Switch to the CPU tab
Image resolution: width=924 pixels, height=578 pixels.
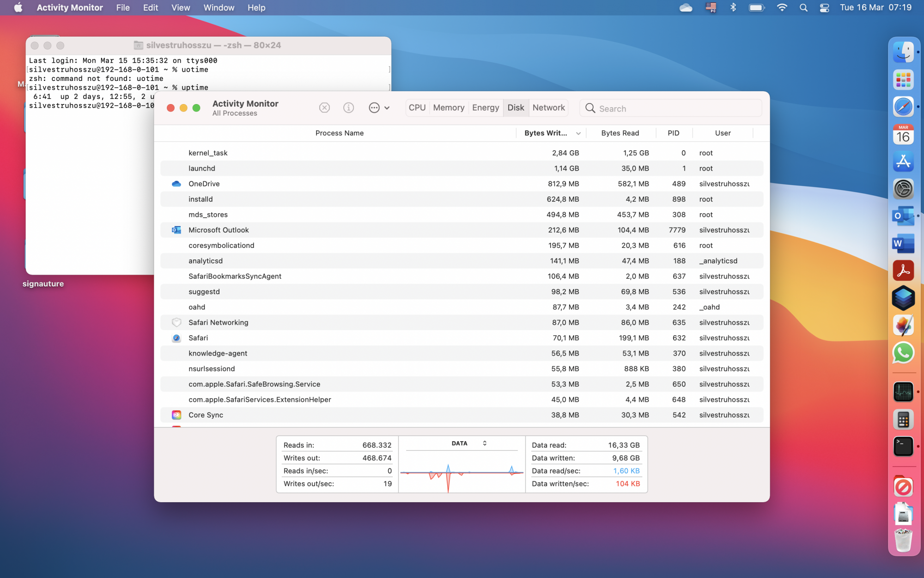coord(417,108)
